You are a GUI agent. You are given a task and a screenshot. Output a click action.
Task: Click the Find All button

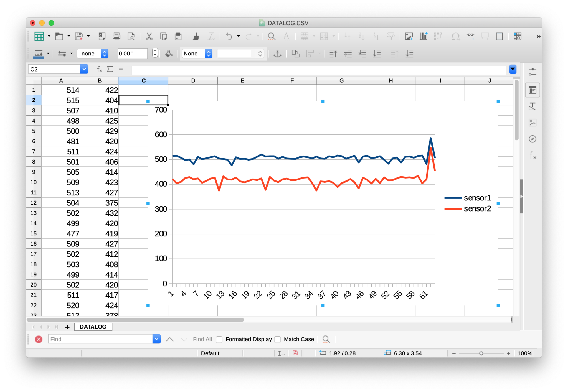[202, 339]
